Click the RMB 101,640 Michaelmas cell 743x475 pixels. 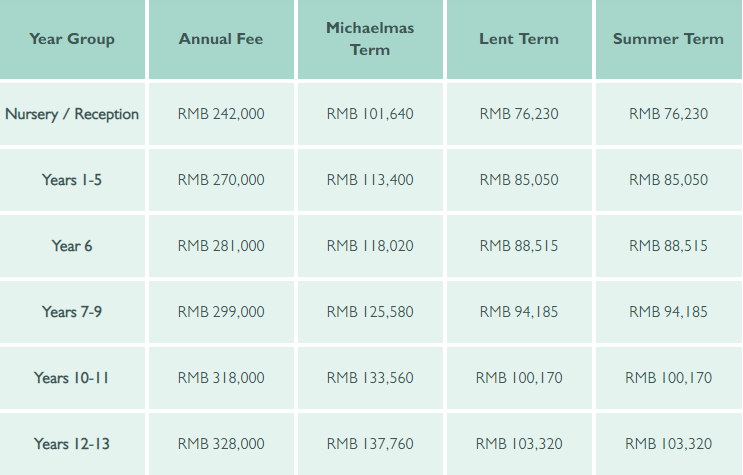coord(370,114)
